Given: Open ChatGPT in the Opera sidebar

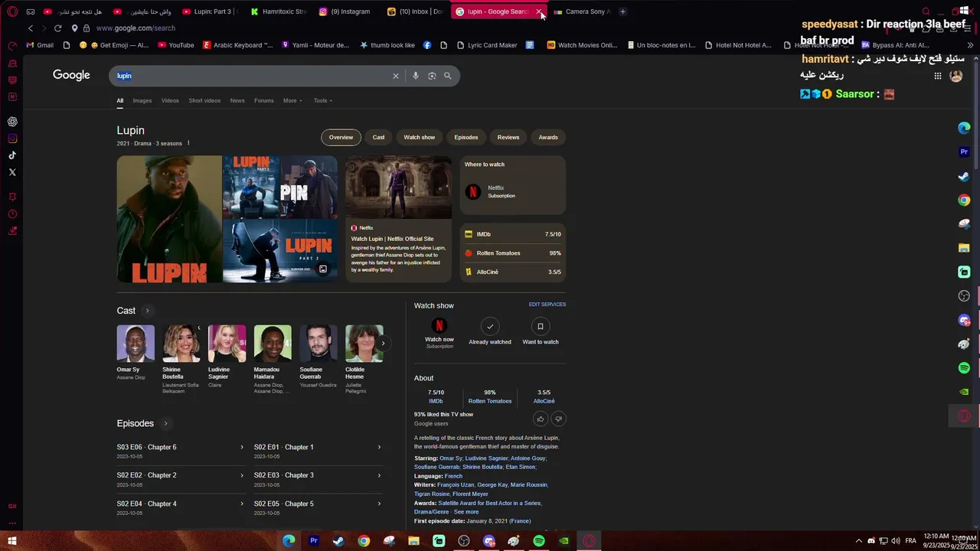Looking at the screenshot, I should tap(12, 122).
